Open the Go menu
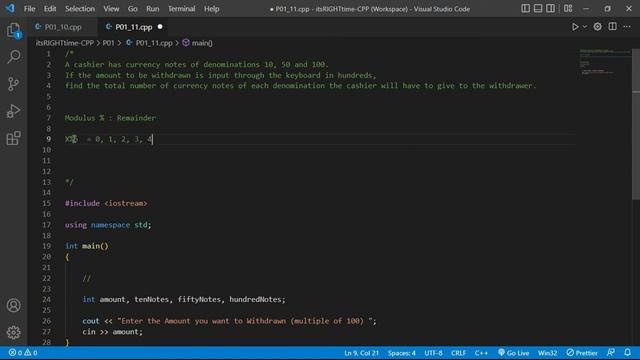The width and height of the screenshot is (640, 360). (133, 9)
